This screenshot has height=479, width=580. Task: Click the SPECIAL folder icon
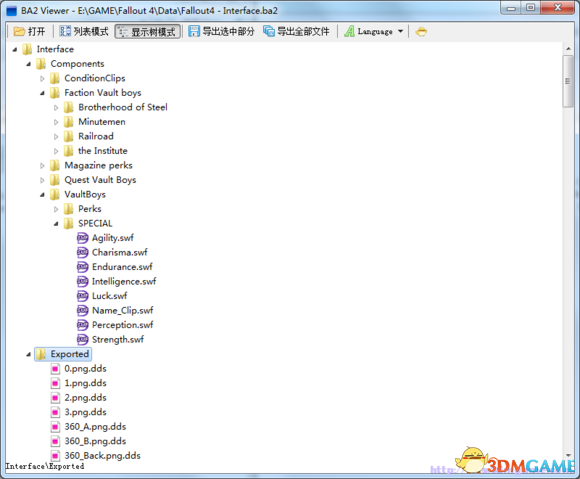pyautogui.click(x=68, y=223)
